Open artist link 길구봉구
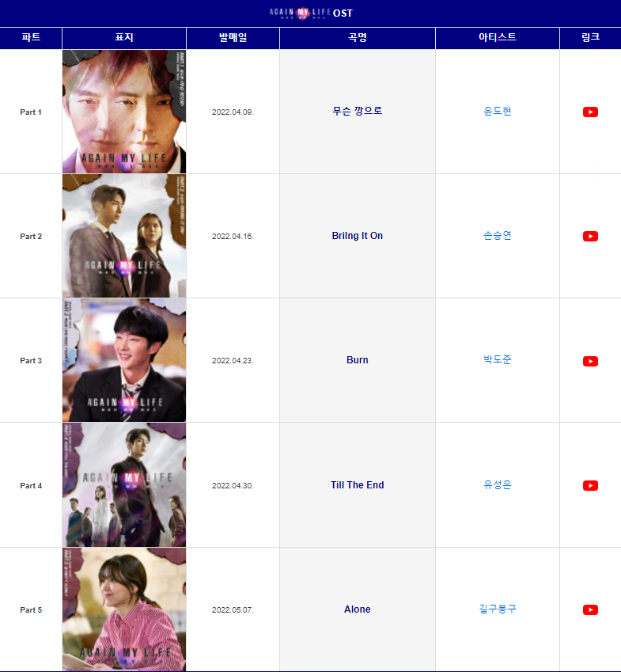 (498, 609)
